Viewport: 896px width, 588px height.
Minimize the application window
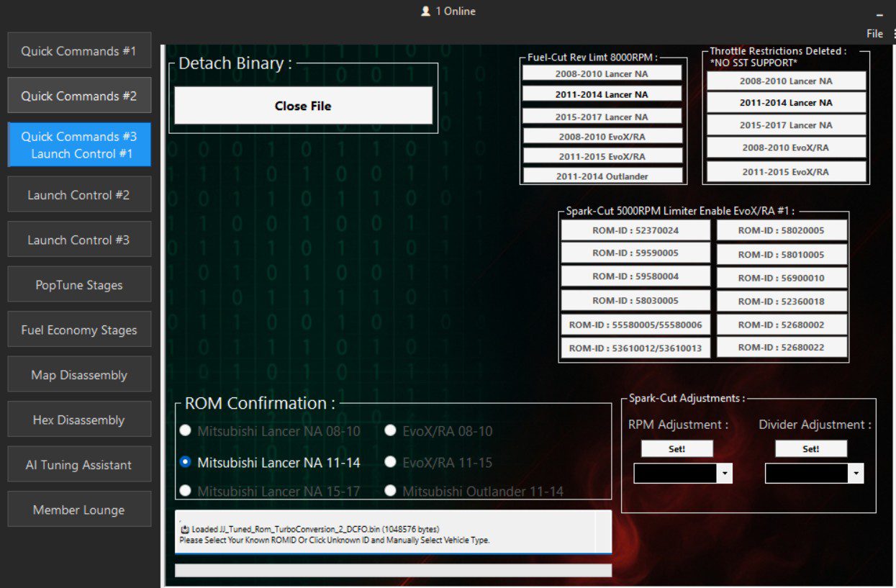click(879, 14)
